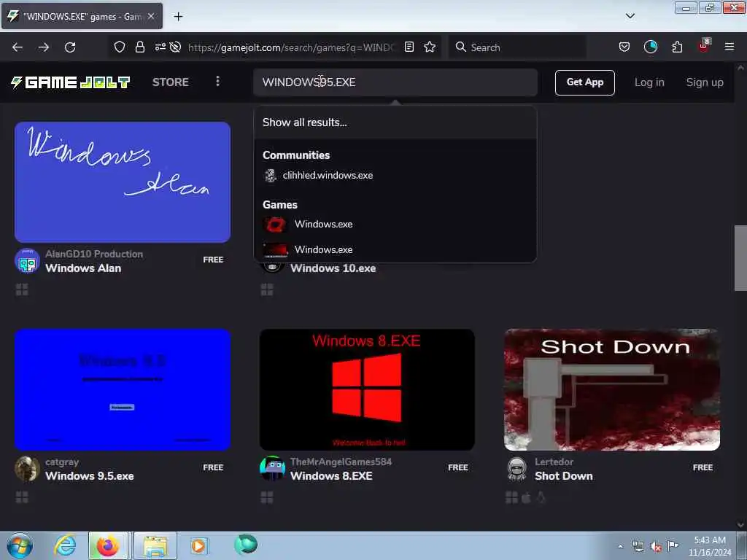This screenshot has width=747, height=560.
Task: Open the three-dot more menu in navbar
Action: click(x=217, y=82)
